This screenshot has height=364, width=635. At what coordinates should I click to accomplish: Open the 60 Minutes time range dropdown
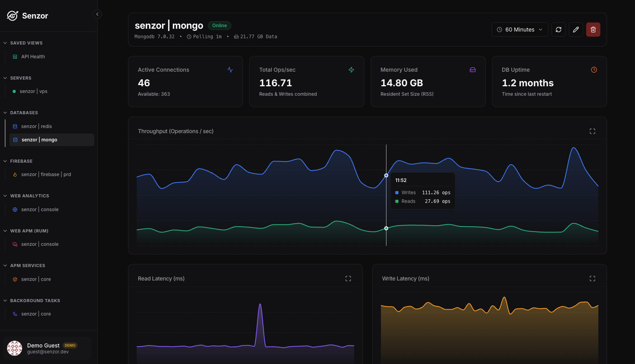(x=520, y=30)
